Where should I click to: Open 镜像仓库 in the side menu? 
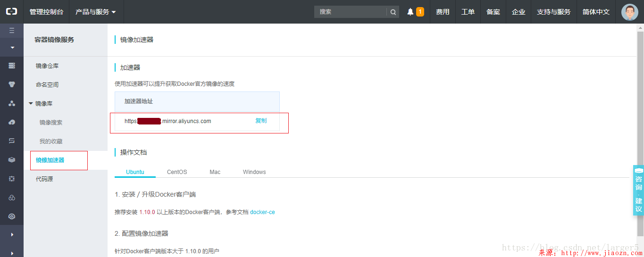tap(47, 66)
